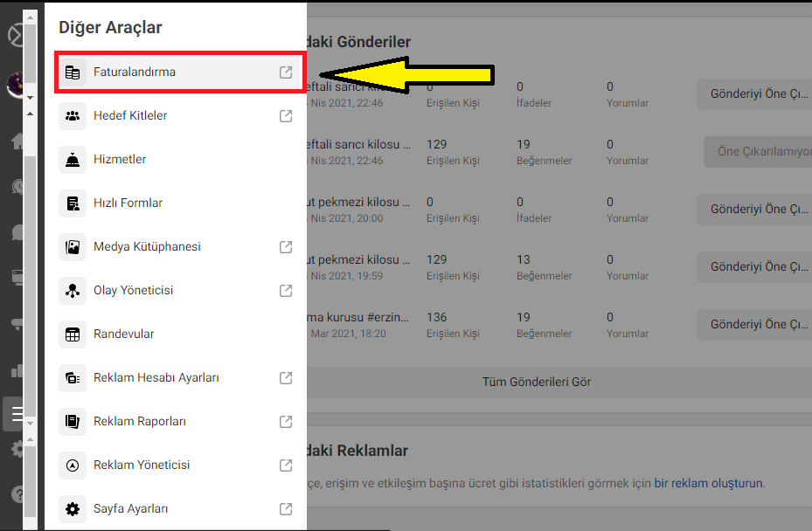The height and width of the screenshot is (531, 812).
Task: Click external link icon beside Reklam Hesabı Ayarları
Action: click(x=286, y=378)
